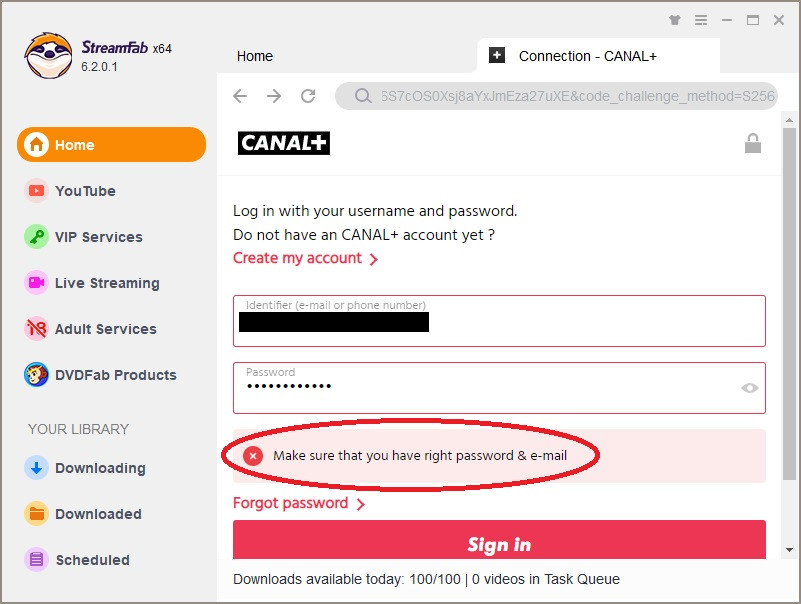Open Adult Services section
The width and height of the screenshot is (801, 604).
105,329
